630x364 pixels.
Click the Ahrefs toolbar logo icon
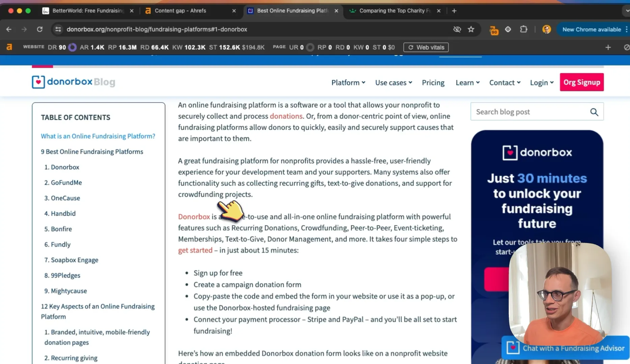click(x=9, y=47)
